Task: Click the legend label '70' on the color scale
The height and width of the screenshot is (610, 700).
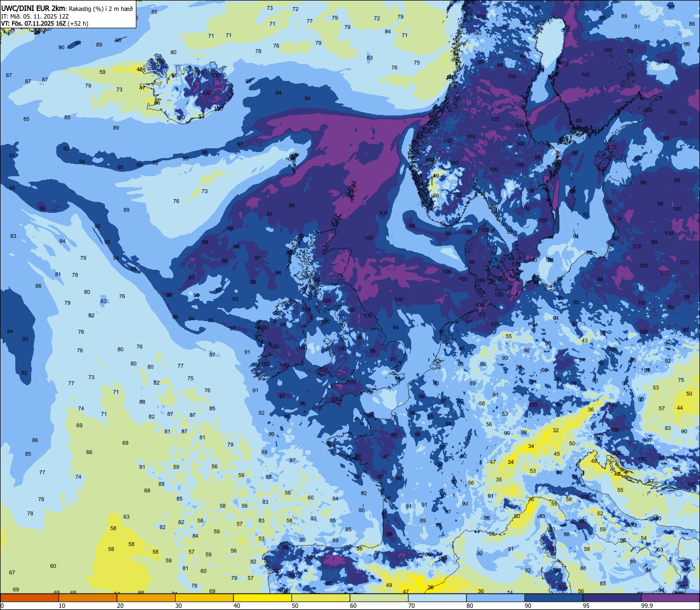Action: pyautogui.click(x=411, y=606)
